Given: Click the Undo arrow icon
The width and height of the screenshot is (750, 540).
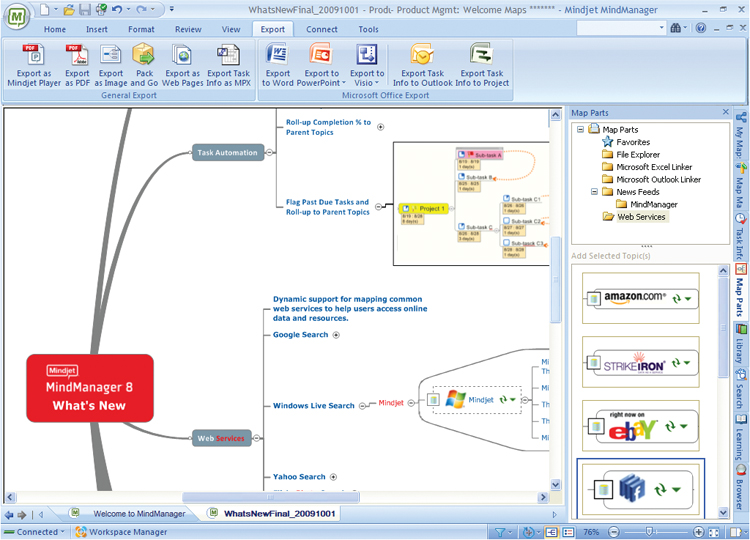Looking at the screenshot, I should [117, 9].
